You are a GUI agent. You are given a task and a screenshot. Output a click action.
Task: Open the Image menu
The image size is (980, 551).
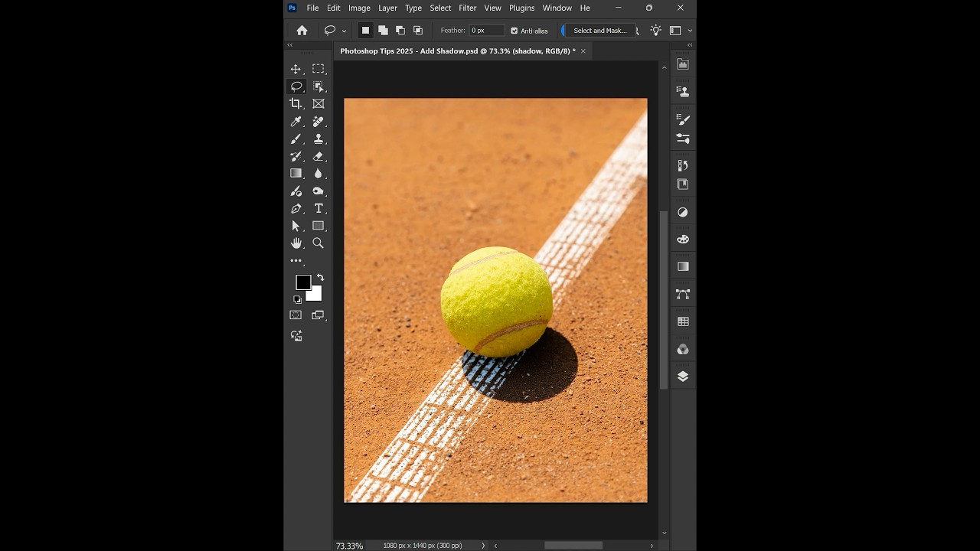(x=359, y=8)
